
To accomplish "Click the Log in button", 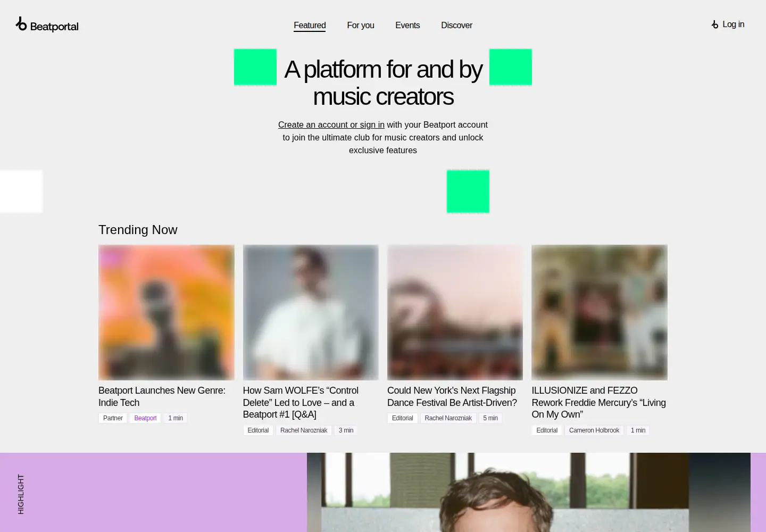I will click(x=728, y=24).
